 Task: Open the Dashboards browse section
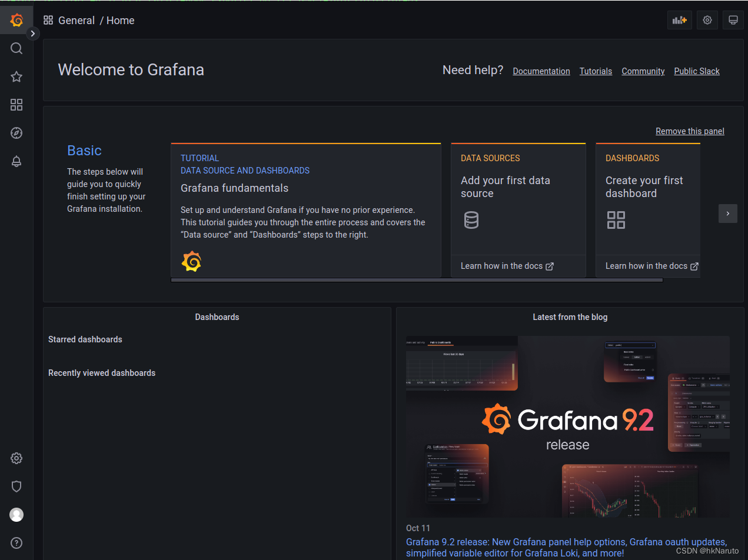tap(16, 105)
